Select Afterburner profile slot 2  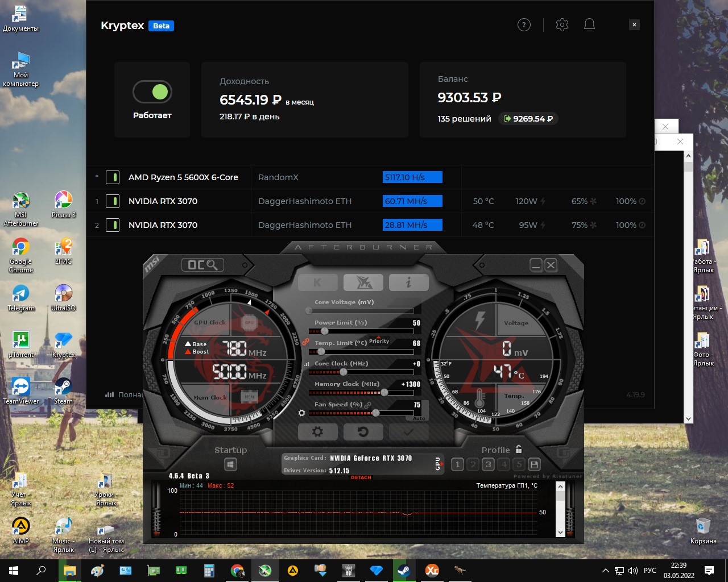tap(473, 464)
